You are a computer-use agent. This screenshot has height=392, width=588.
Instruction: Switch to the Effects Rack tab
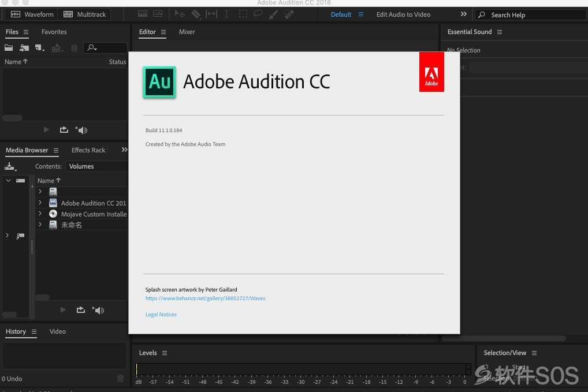tap(88, 150)
